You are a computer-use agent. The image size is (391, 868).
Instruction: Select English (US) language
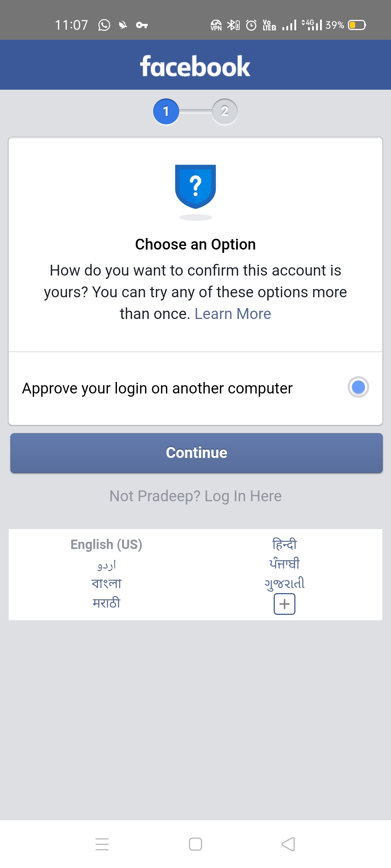pos(106,544)
